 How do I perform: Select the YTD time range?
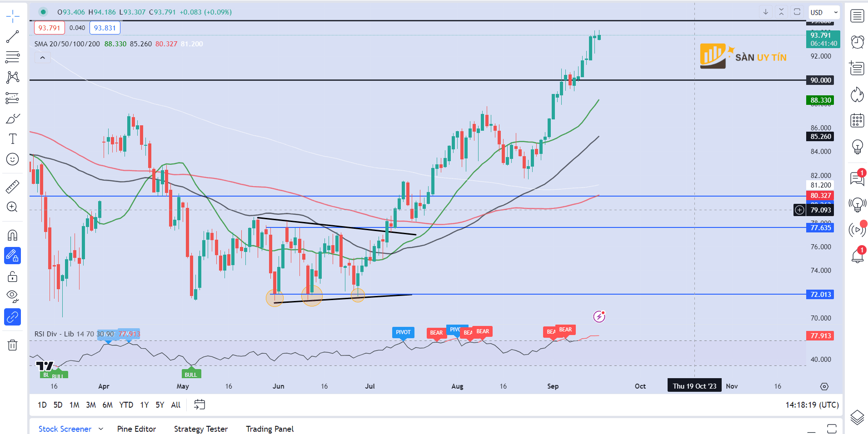click(x=126, y=404)
